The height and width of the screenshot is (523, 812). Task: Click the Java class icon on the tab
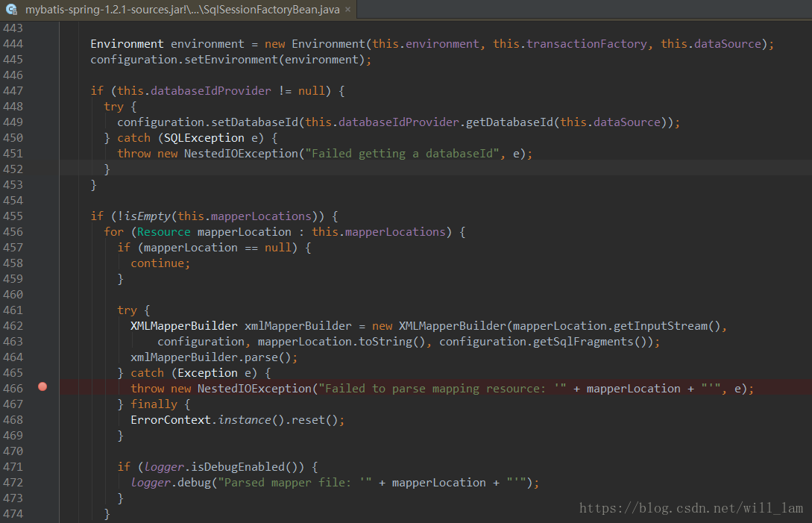coord(11,10)
